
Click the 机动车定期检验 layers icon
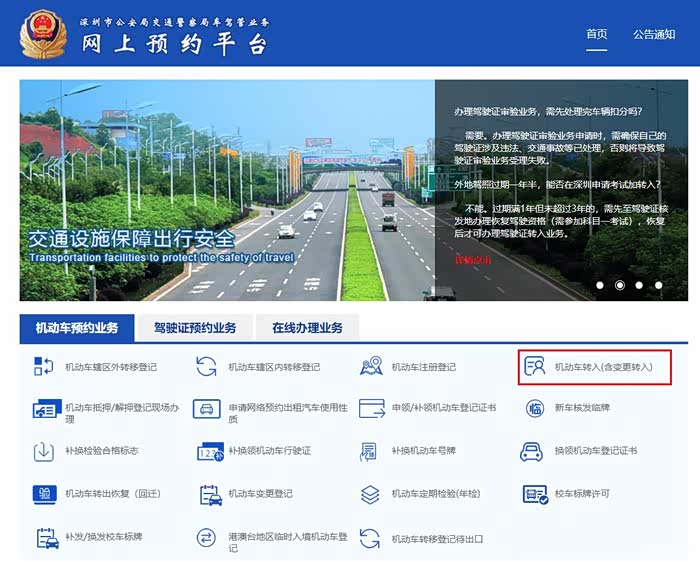[x=370, y=495]
